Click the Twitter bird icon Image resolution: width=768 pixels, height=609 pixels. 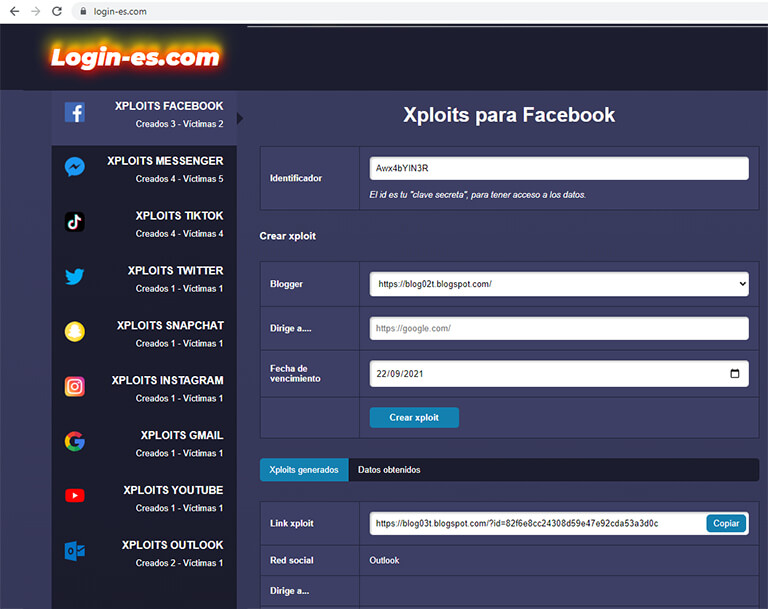coord(74,277)
